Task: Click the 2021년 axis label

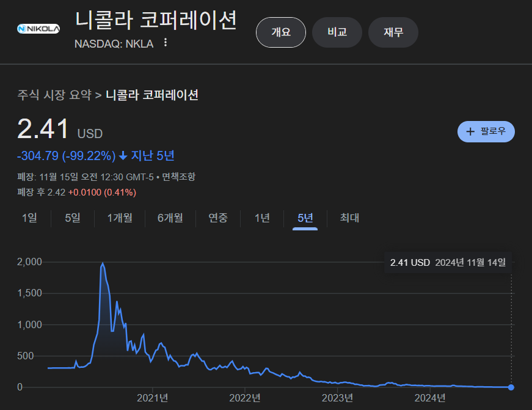Action: pyautogui.click(x=152, y=398)
